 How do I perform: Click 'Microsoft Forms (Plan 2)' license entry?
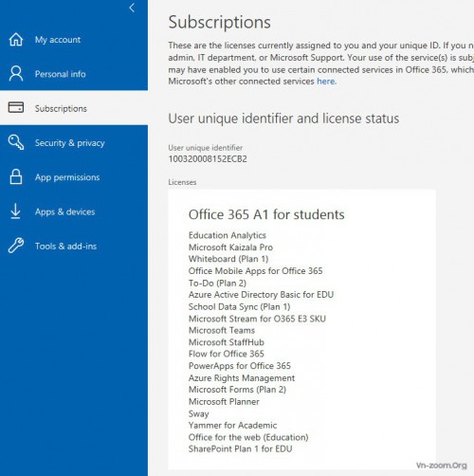[237, 390]
